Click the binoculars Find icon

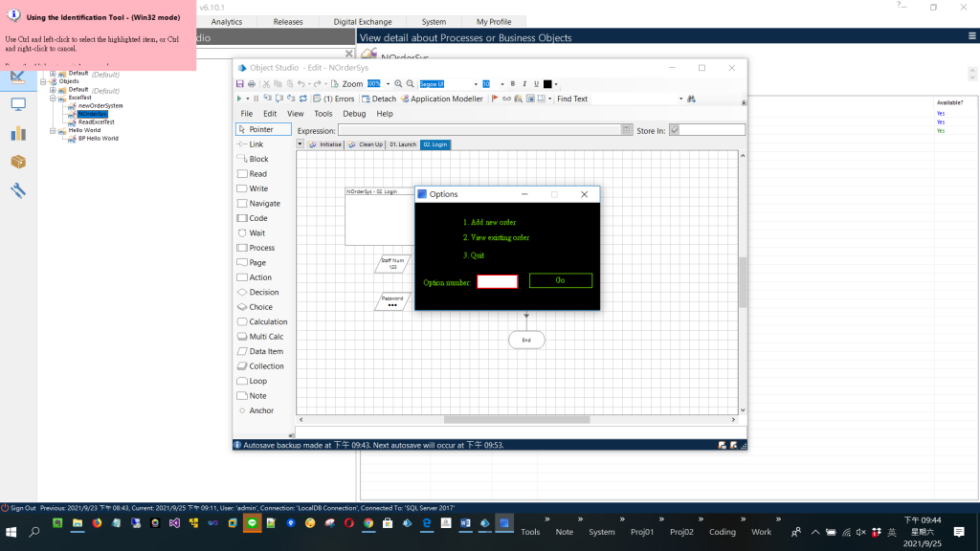click(691, 99)
